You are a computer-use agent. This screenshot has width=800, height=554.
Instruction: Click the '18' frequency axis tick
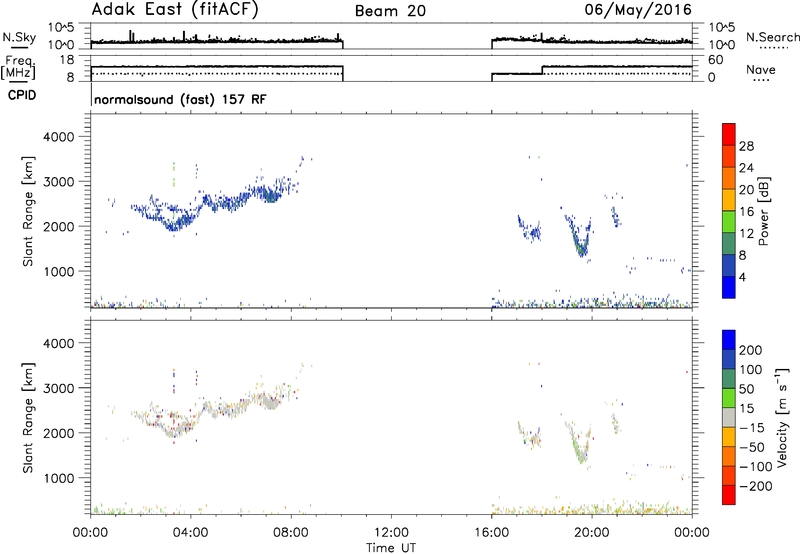[67, 60]
